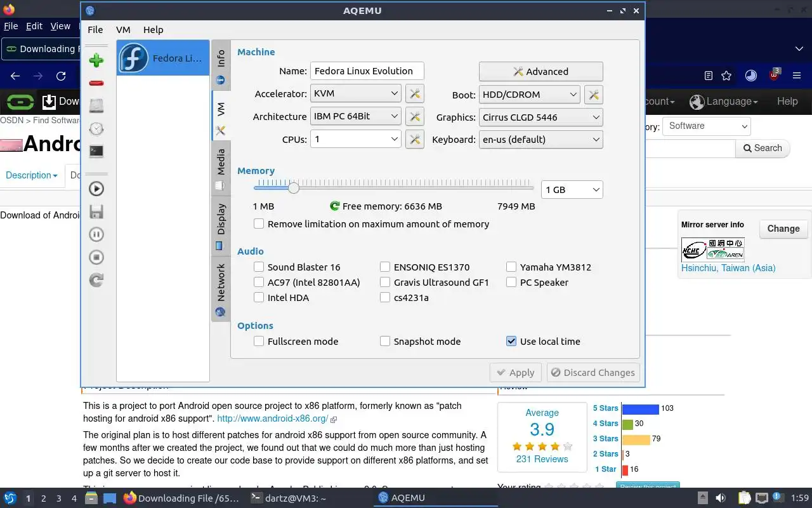Enable AC97 (Intel 82801AA) audio
Screen dimensions: 812x508
pos(259,282)
